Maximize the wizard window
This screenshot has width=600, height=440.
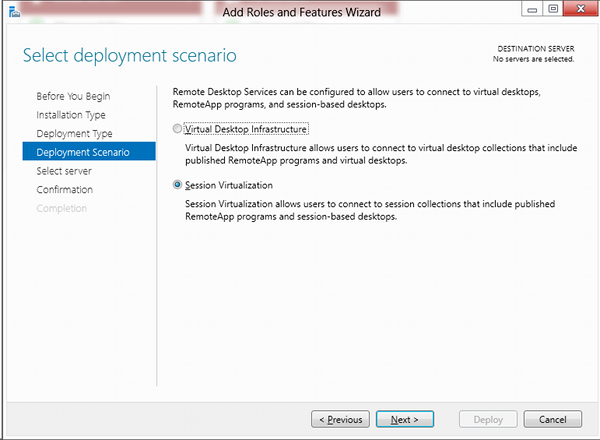coord(553,9)
